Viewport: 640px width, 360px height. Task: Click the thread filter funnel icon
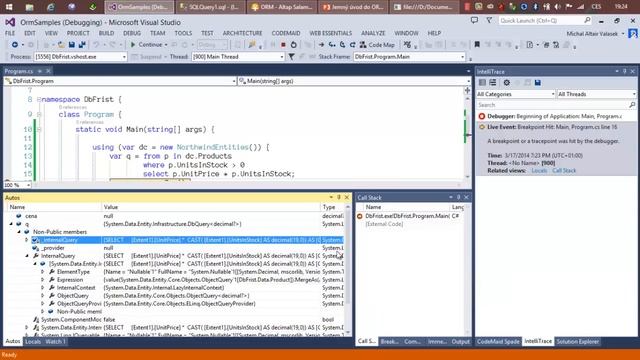coord(291,57)
